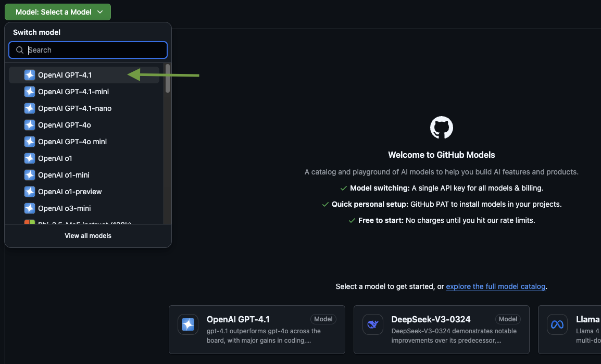The image size is (601, 364).
Task: Click the GitHub Octocat logo
Action: point(442,128)
